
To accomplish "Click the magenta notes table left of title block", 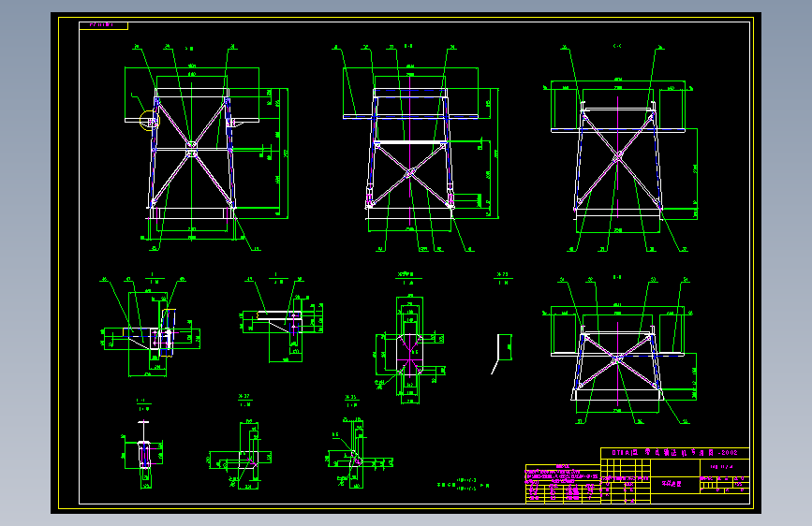I will pos(563,484).
